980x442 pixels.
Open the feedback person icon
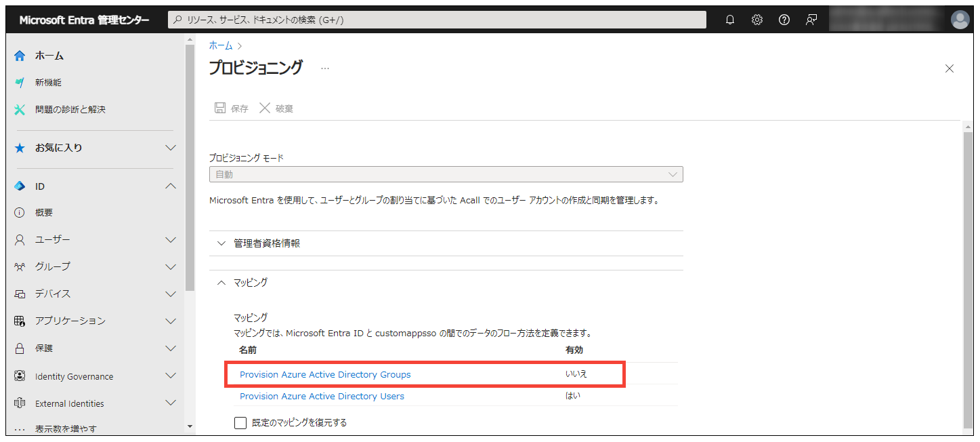(811, 20)
